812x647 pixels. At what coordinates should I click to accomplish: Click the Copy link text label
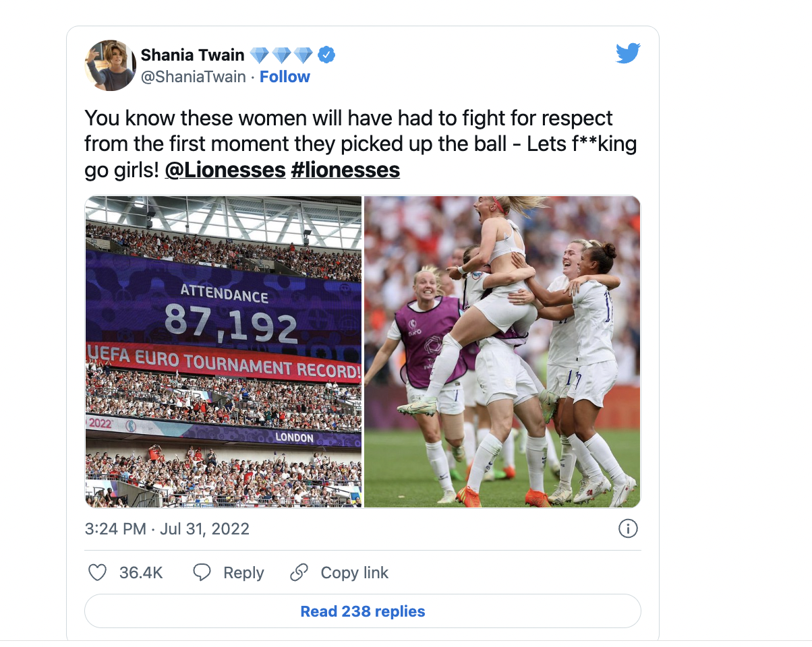point(354,573)
